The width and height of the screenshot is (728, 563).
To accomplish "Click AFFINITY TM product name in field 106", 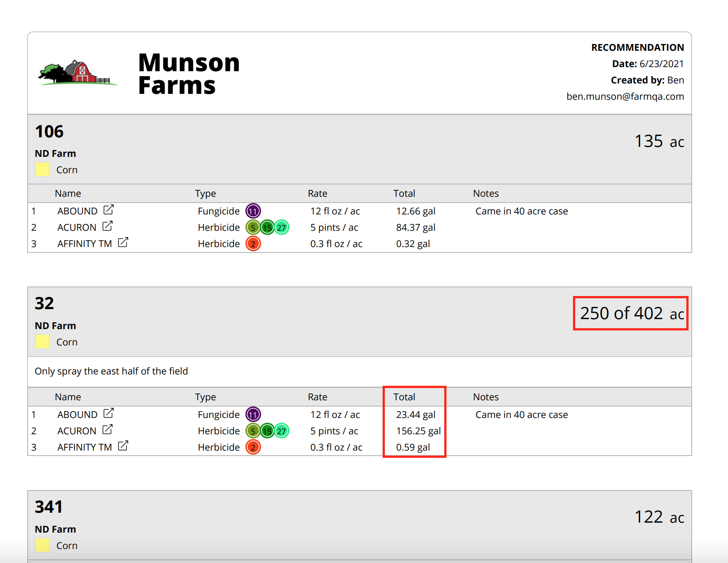I will [84, 244].
